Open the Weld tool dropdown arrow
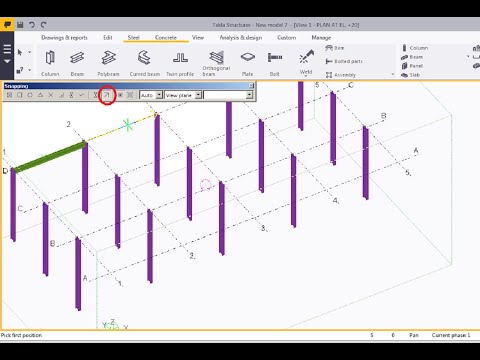This screenshot has height=360, width=480. coord(306,77)
